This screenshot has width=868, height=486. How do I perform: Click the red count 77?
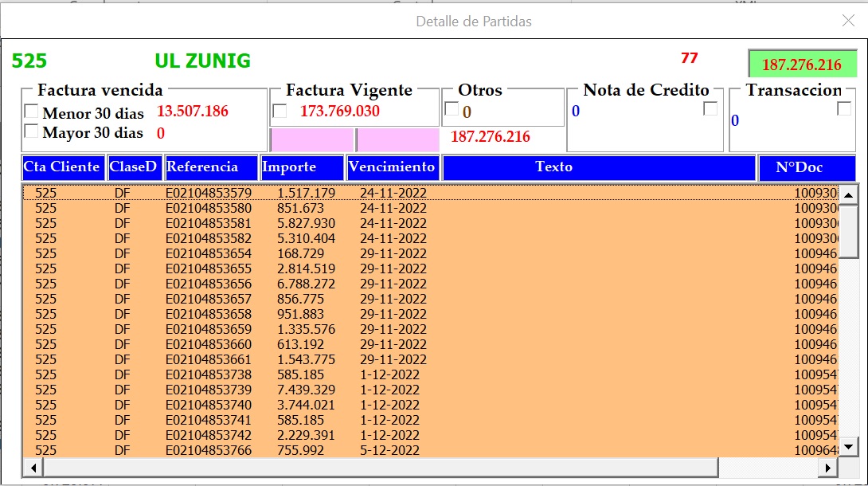689,57
